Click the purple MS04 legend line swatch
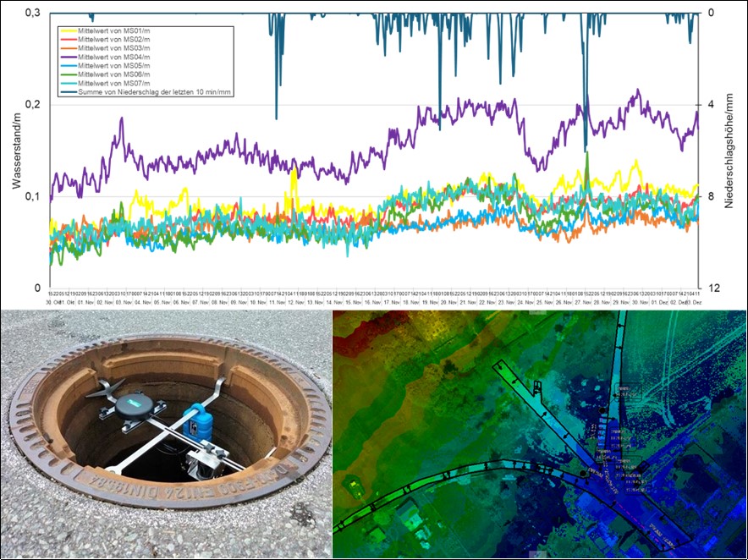This screenshot has width=748, height=560. pos(69,57)
